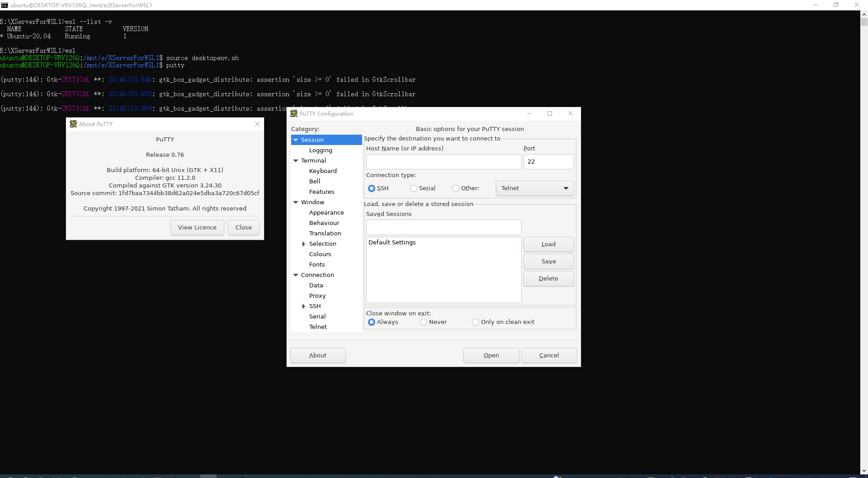Select the SSH category label in tree
868x478 pixels.
pyautogui.click(x=315, y=306)
